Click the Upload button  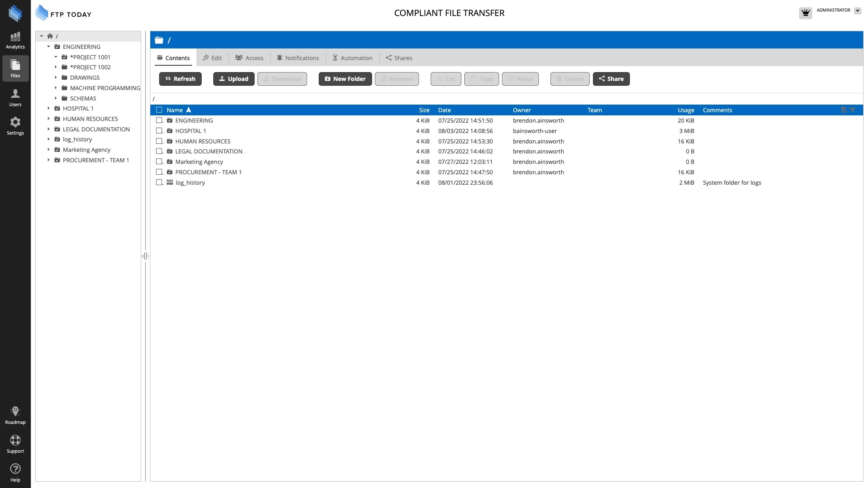click(234, 79)
